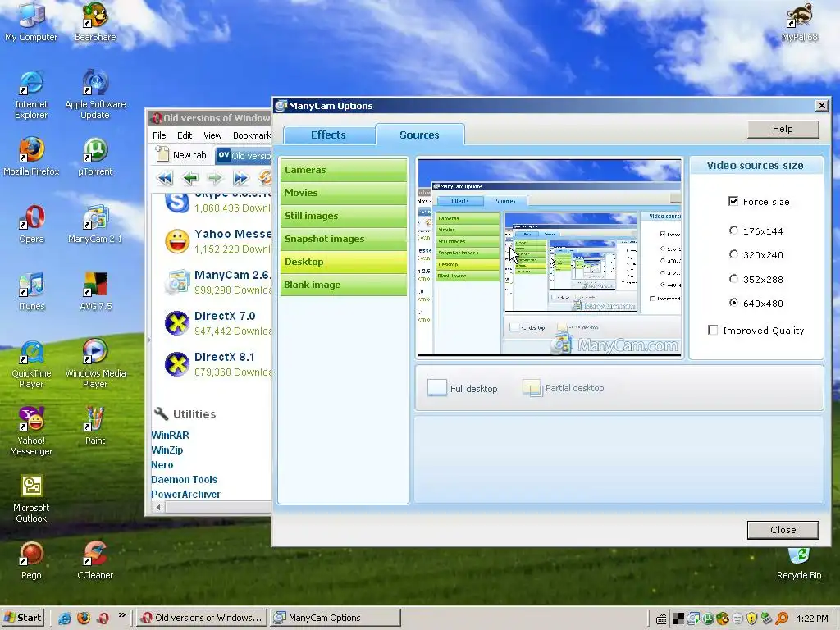
Task: Select the 320x240 video size
Action: [733, 254]
